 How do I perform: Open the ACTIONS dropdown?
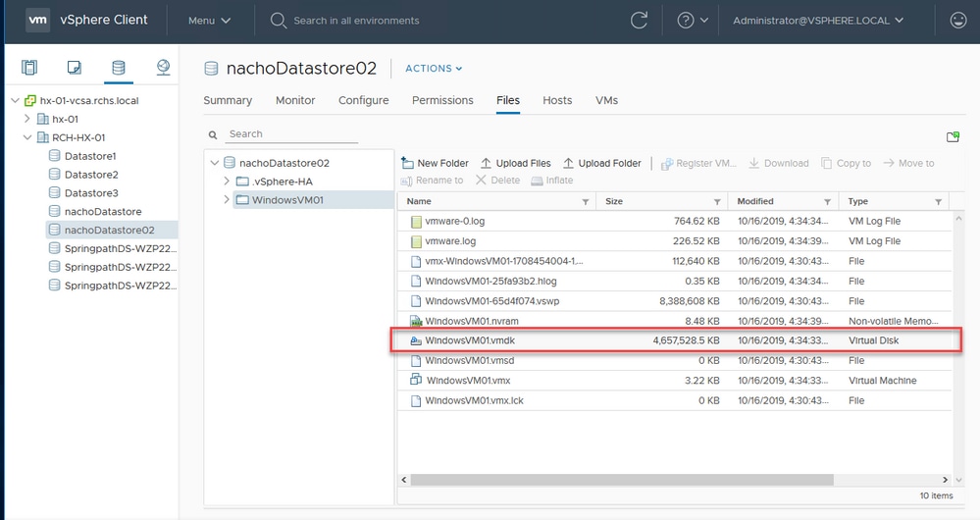click(434, 68)
